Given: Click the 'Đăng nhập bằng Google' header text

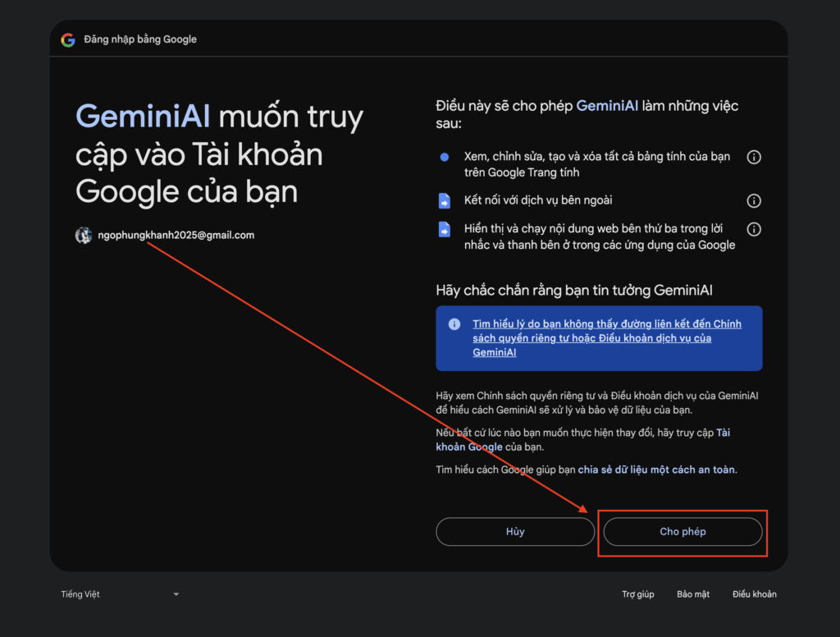Looking at the screenshot, I should pos(140,39).
